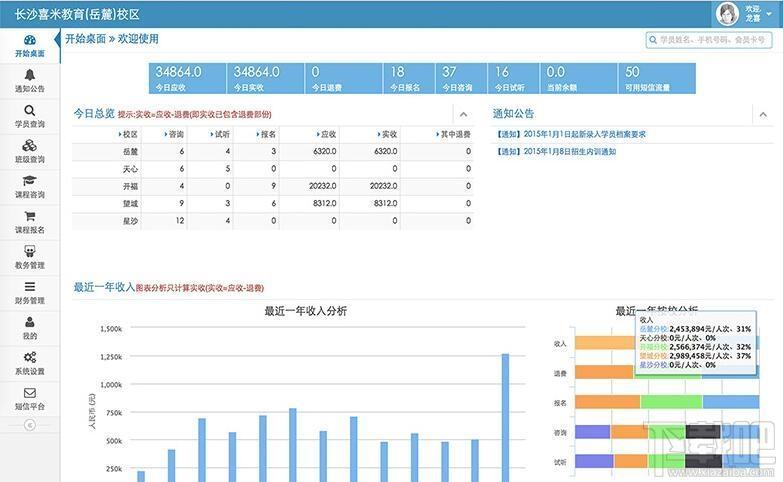Collapse the 通知公告 panel
Image resolution: width=783 pixels, height=482 pixels.
[763, 114]
